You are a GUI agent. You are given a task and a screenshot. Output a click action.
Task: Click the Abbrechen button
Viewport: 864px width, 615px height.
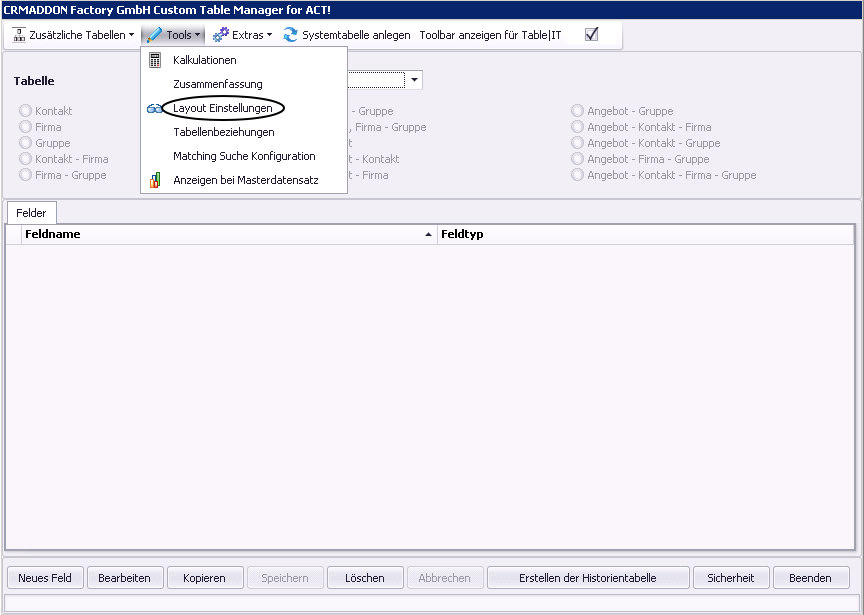tap(445, 578)
